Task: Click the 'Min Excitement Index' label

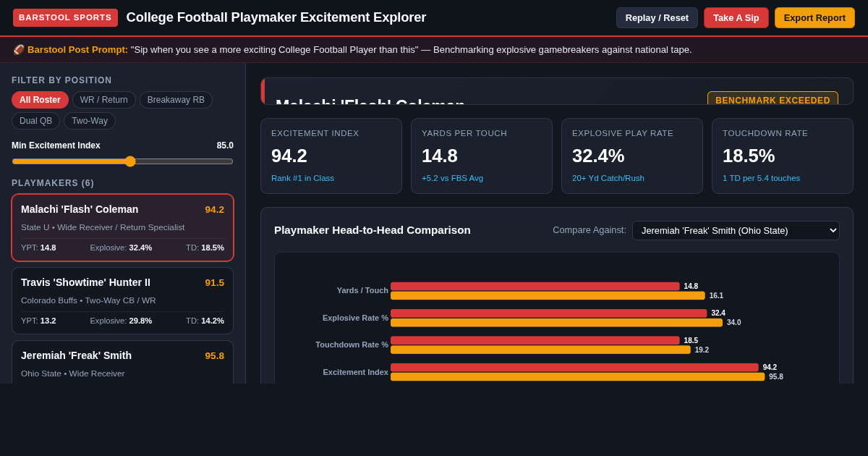Action: point(56,145)
